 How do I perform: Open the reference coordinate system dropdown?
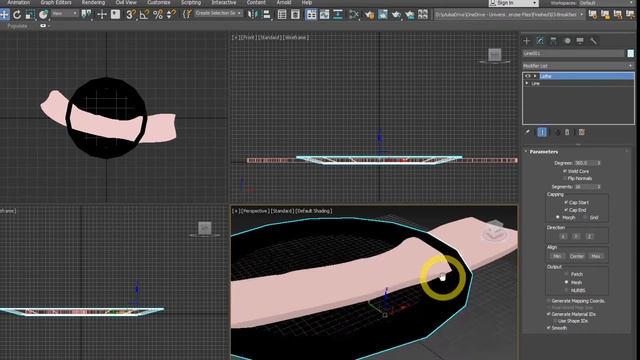[64, 13]
